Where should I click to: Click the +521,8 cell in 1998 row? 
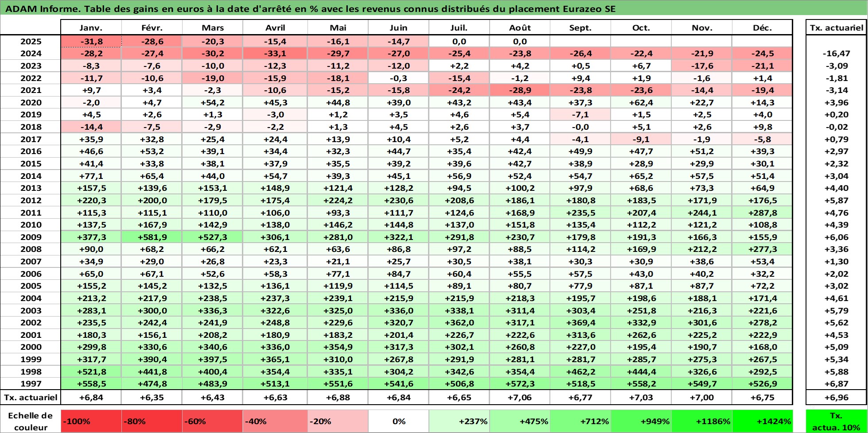pyautogui.click(x=91, y=372)
